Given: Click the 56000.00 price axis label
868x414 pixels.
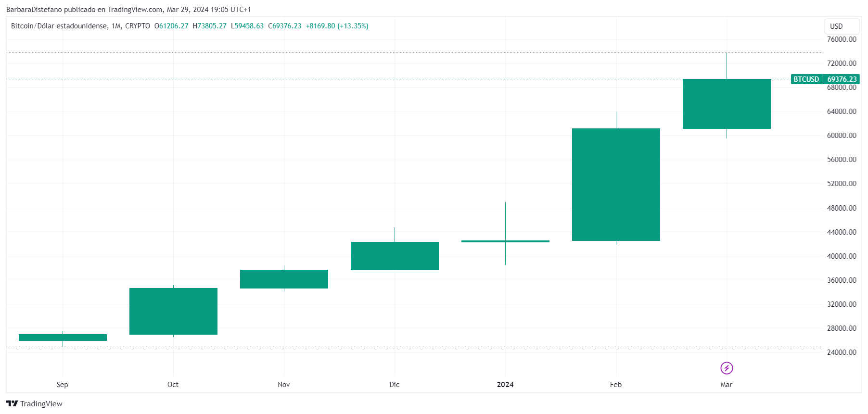Looking at the screenshot, I should tap(842, 160).
